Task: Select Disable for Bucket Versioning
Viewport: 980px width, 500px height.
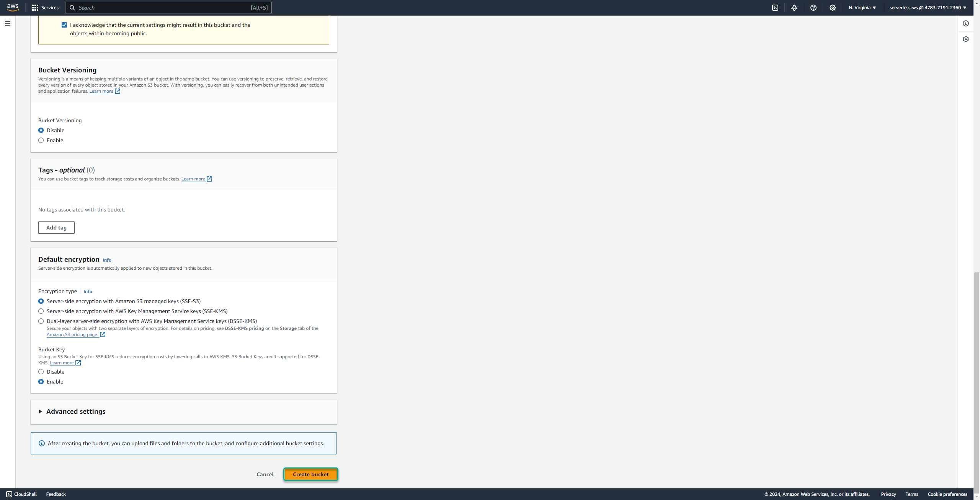Action: click(x=41, y=130)
